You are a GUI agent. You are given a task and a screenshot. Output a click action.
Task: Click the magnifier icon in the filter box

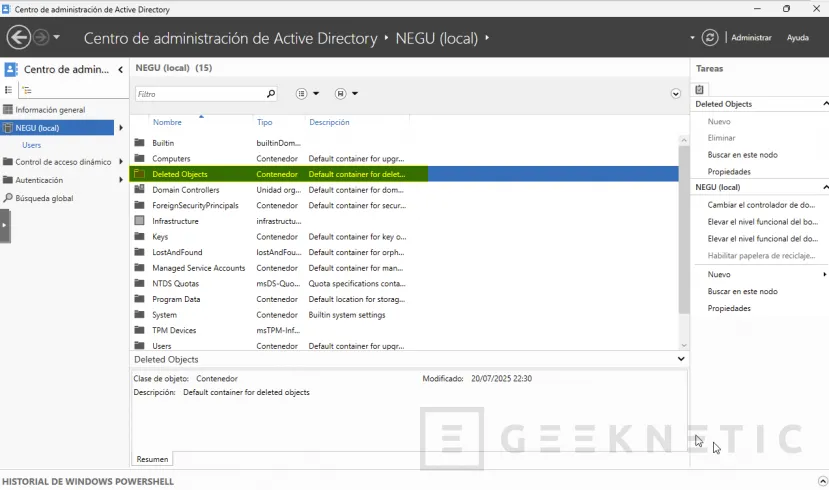(x=271, y=94)
